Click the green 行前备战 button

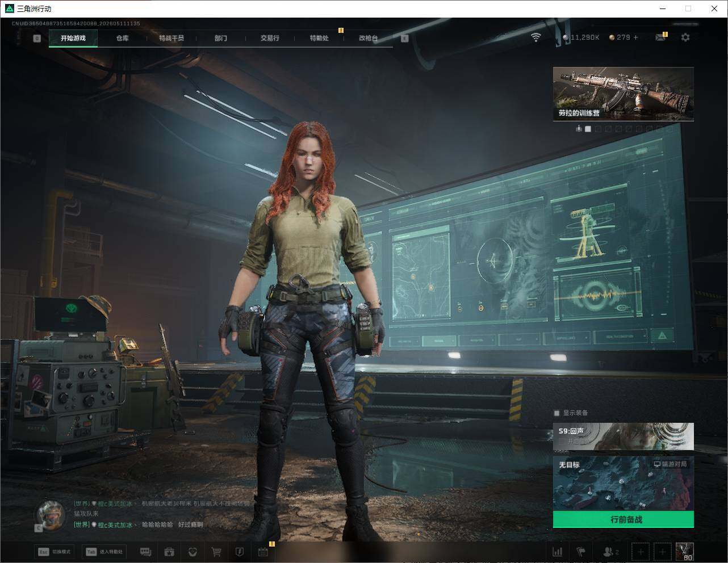624,519
